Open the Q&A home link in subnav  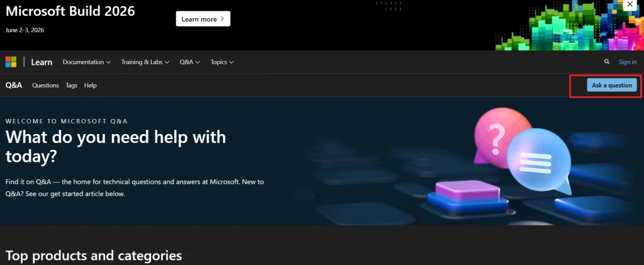point(14,85)
